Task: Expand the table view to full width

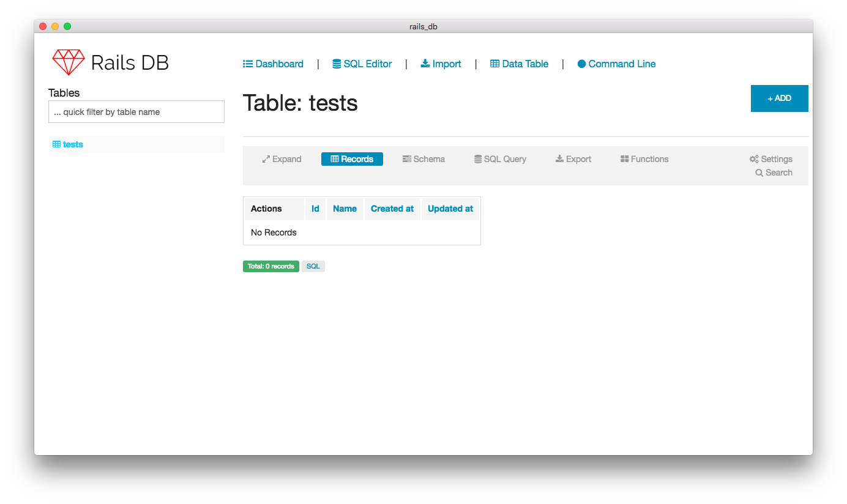Action: (282, 159)
